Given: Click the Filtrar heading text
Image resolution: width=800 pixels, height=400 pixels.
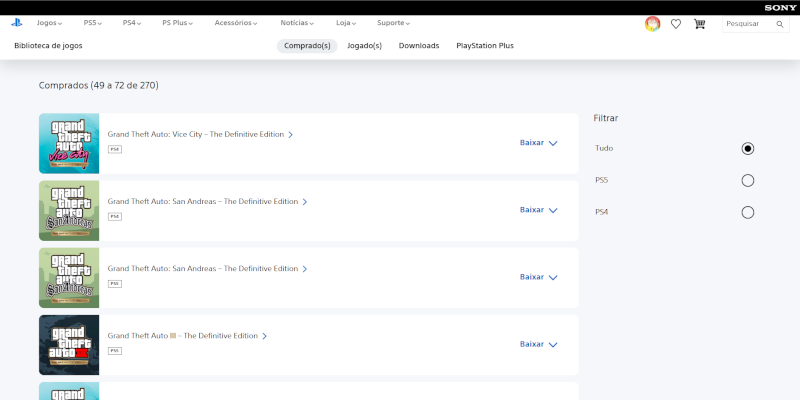Looking at the screenshot, I should [x=606, y=118].
